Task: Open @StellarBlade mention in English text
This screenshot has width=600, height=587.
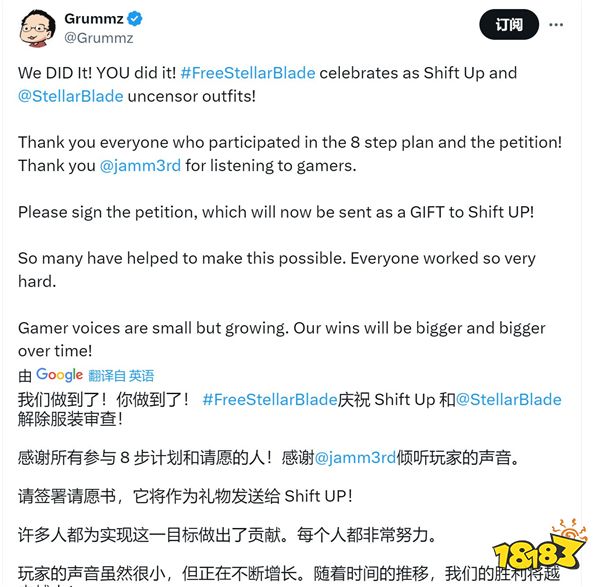Action: [71, 96]
